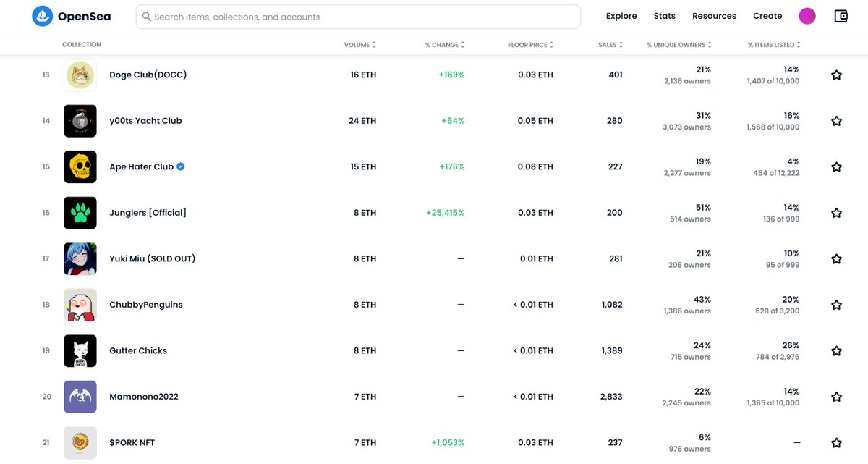Open $PORK NFT collection name
The height and width of the screenshot is (464, 868).
132,442
